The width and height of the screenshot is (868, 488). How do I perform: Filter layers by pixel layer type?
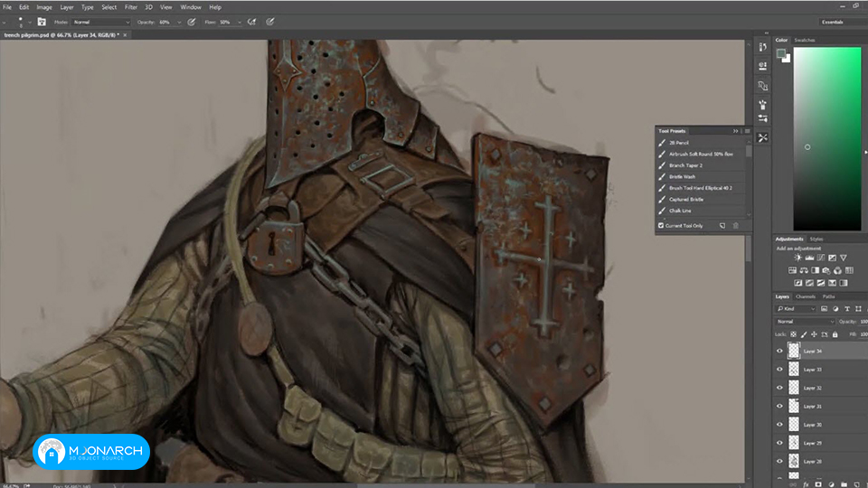point(825,309)
